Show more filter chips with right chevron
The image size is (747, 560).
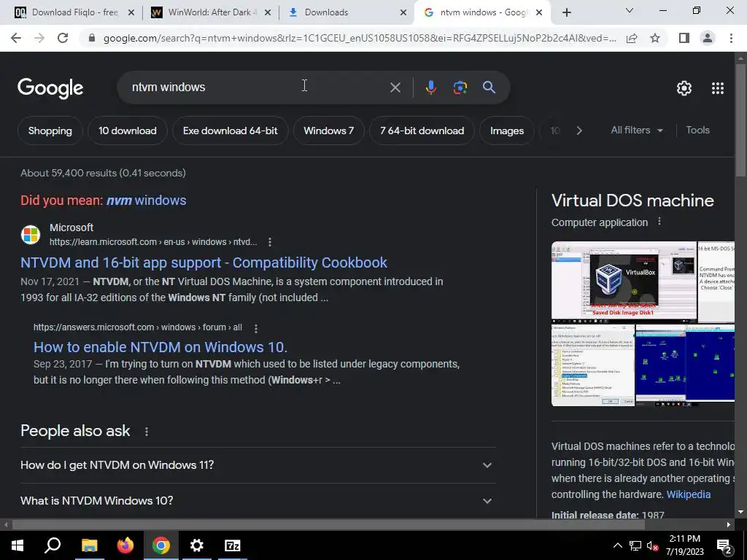click(578, 131)
